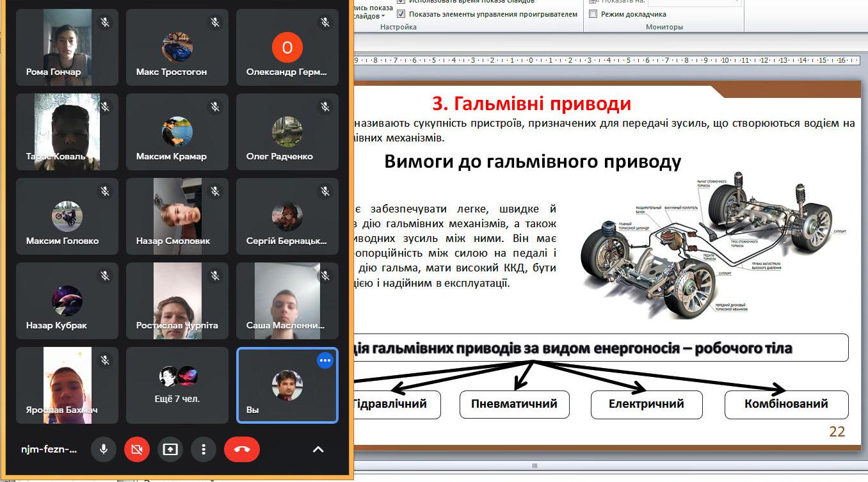Click muted mic icon on Макс Тростогон tile

[x=215, y=22]
